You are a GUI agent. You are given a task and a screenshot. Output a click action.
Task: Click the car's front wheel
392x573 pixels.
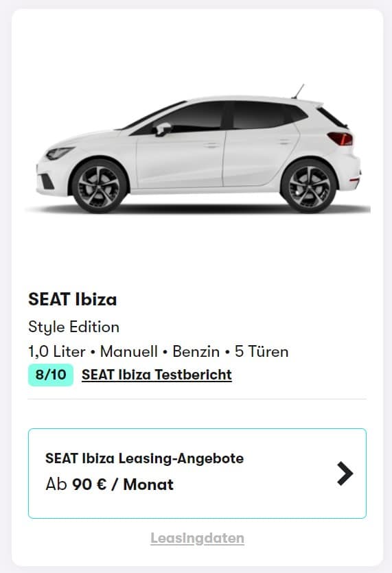(x=99, y=187)
